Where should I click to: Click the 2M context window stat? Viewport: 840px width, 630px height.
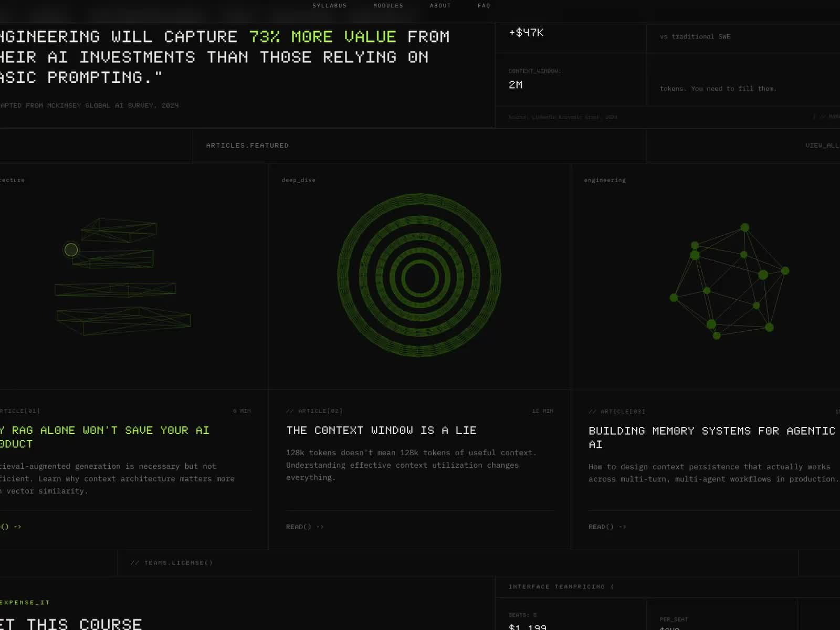click(516, 85)
